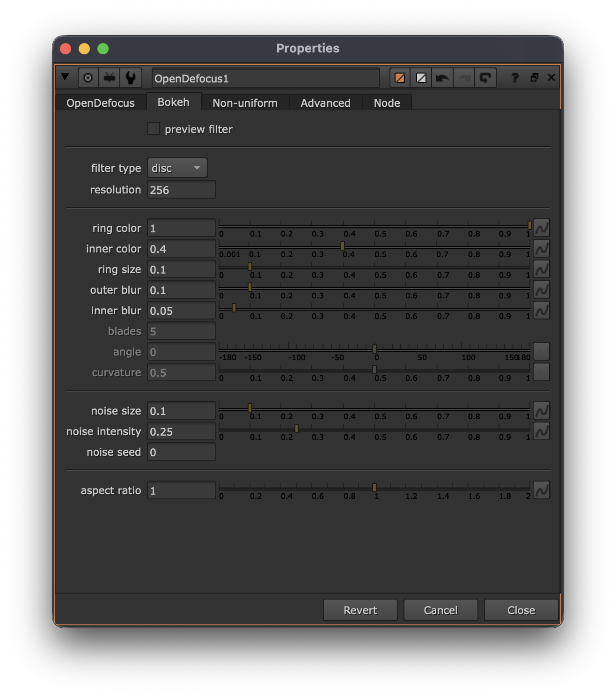Open animation menu for aspect ratio
The image size is (616, 697).
(x=542, y=490)
